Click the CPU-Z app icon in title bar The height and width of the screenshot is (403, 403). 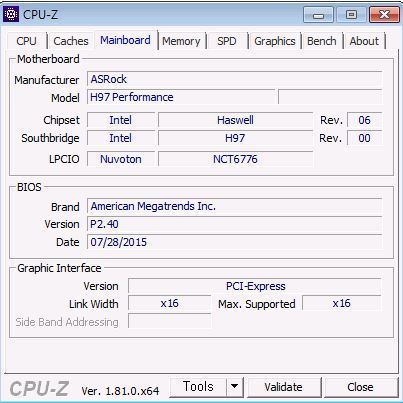11,14
